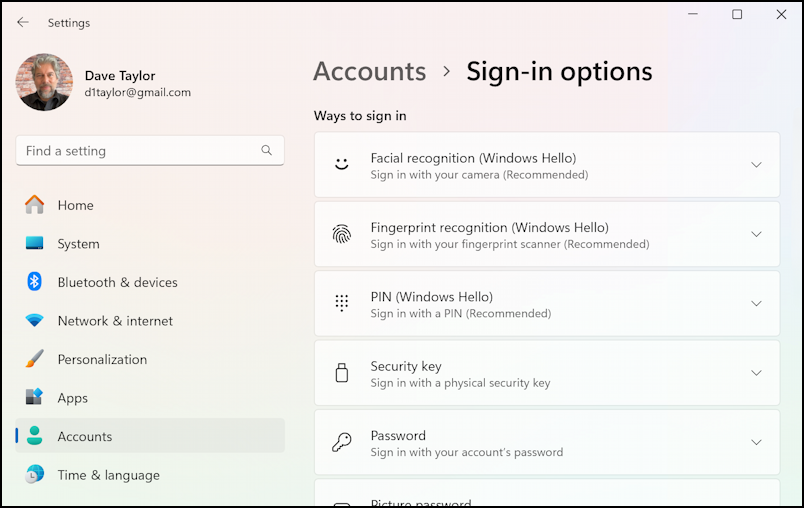
Task: Click the back arrow in Settings
Action: coord(23,22)
